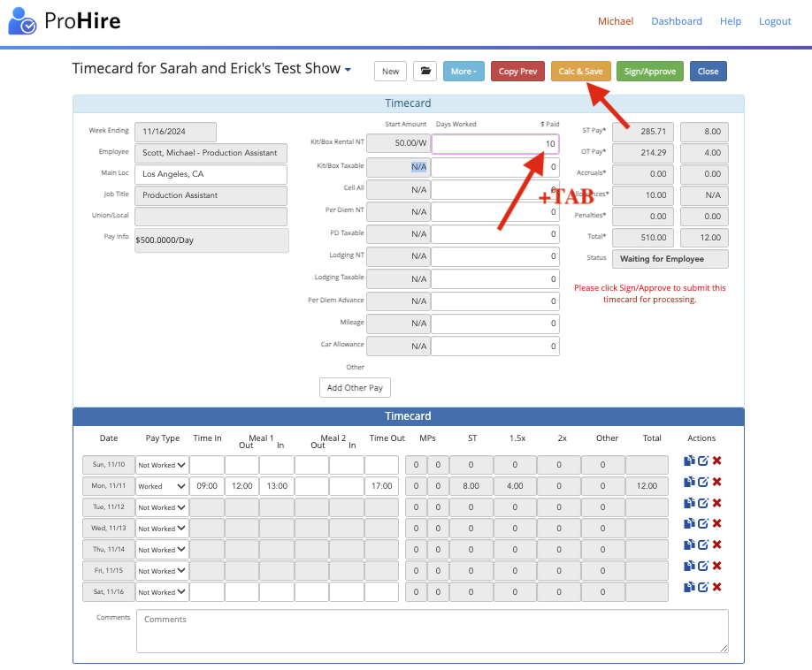The image size is (812, 670).
Task: Click the Sign/Approve button
Action: click(650, 72)
